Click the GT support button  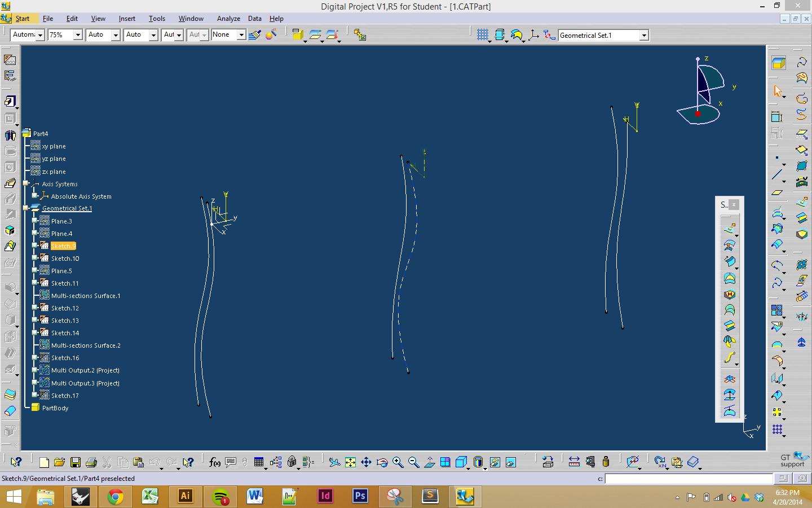coord(795,459)
